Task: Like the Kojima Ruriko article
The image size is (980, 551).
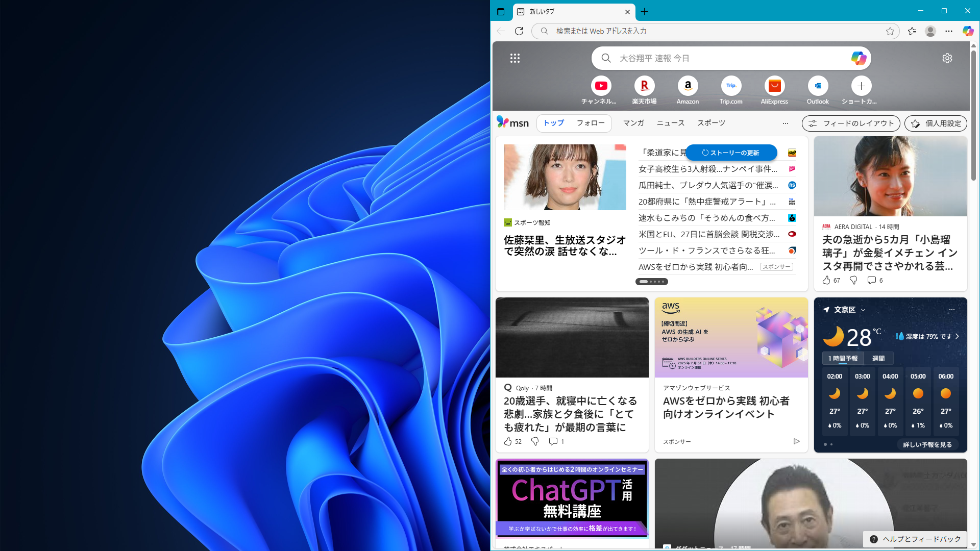Action: 826,280
